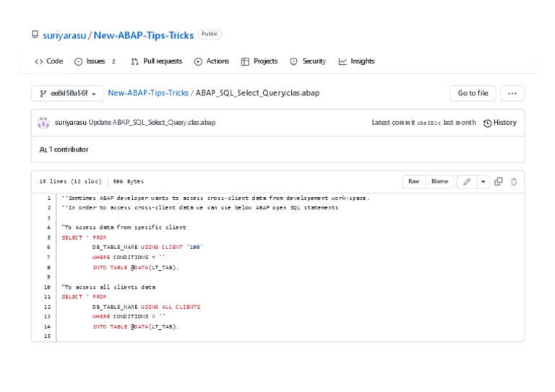Select line number 5 in code
This screenshot has width=555, height=392.
[48, 238]
